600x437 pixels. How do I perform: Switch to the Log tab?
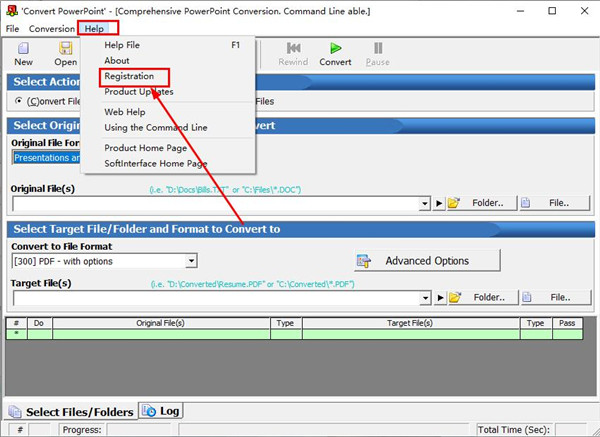click(161, 411)
